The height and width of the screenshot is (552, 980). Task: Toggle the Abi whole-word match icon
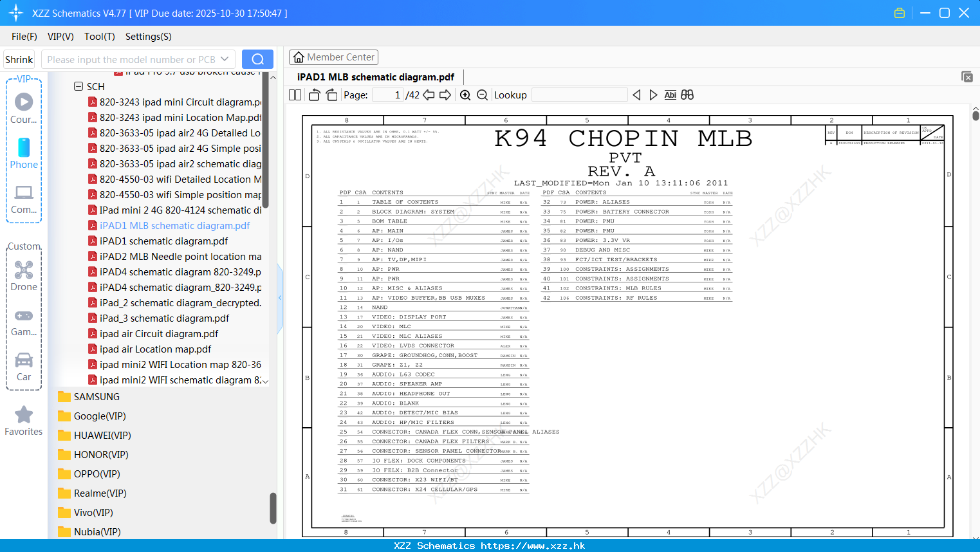point(670,95)
